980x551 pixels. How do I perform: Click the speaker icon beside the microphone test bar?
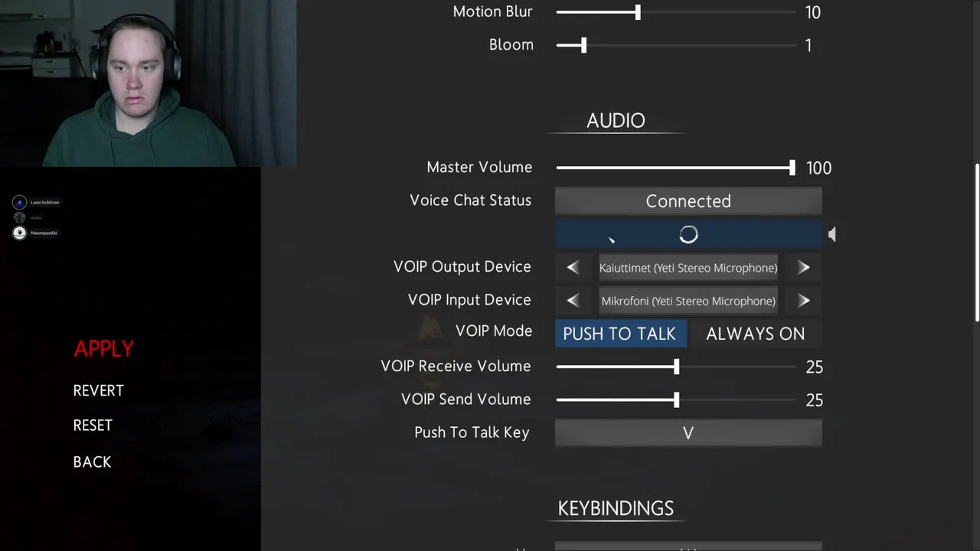tap(832, 235)
